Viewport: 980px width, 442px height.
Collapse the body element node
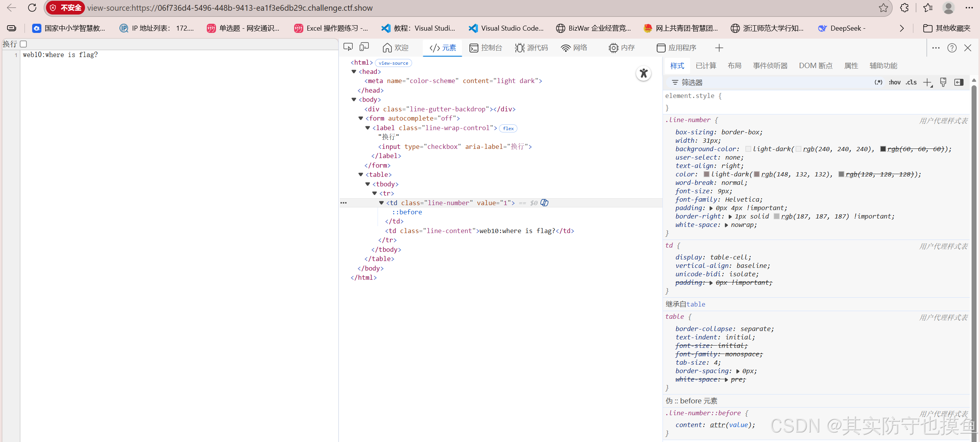(x=354, y=99)
